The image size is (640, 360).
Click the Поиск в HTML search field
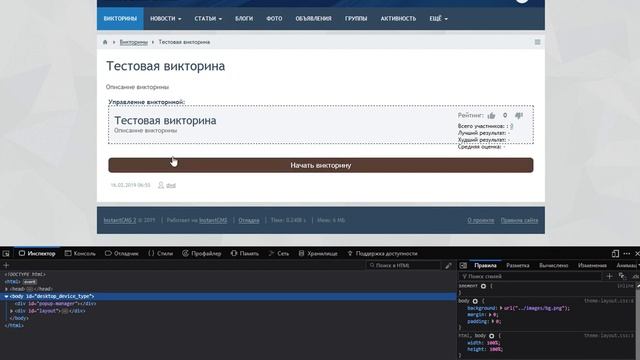[x=403, y=265]
